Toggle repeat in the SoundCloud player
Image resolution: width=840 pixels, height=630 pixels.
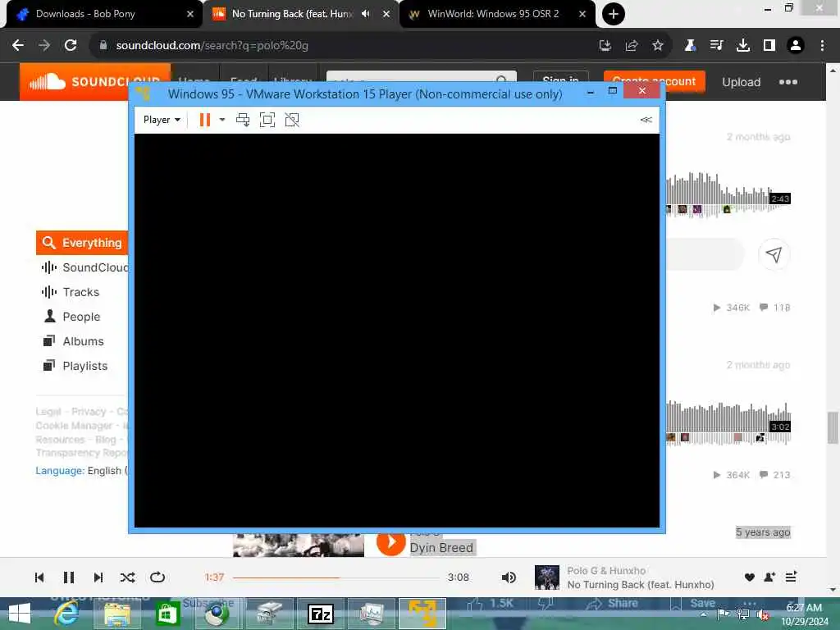pyautogui.click(x=157, y=577)
